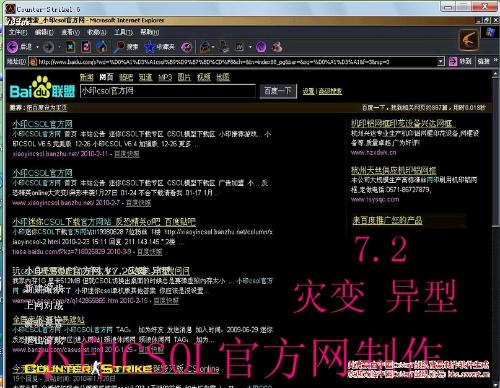Switch to the 知道 search tab
The image size is (500, 388).
146,77
